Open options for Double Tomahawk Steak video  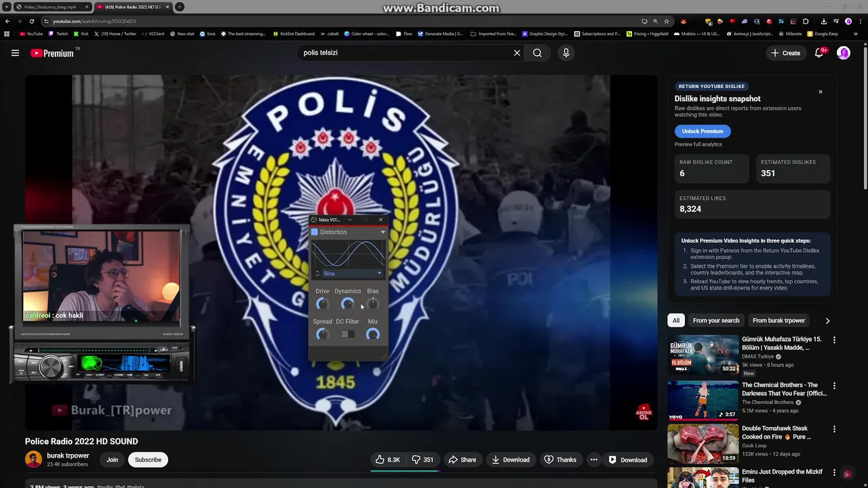(x=835, y=429)
